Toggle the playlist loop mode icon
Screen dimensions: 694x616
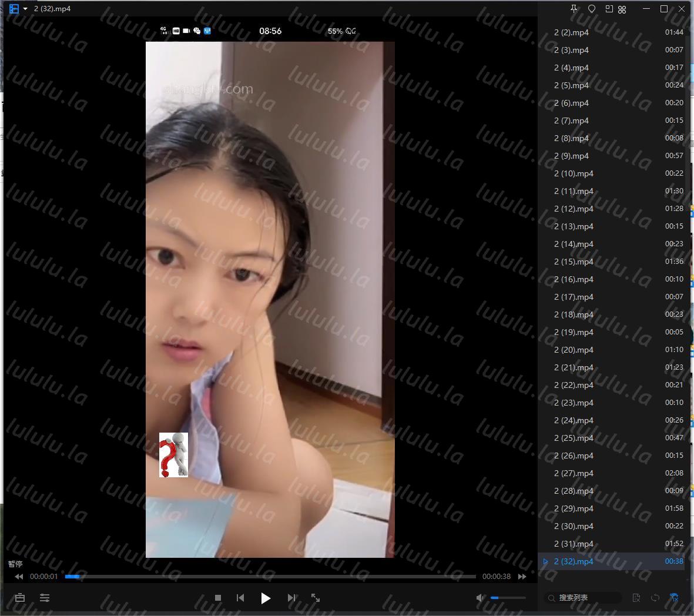point(655,598)
